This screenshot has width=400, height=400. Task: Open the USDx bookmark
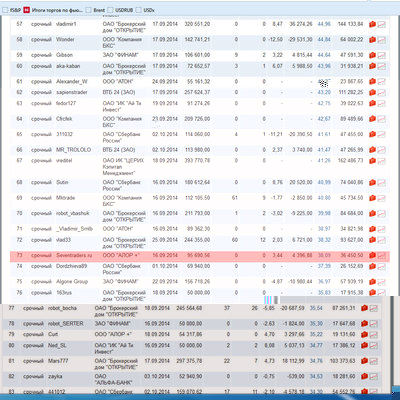pos(145,10)
